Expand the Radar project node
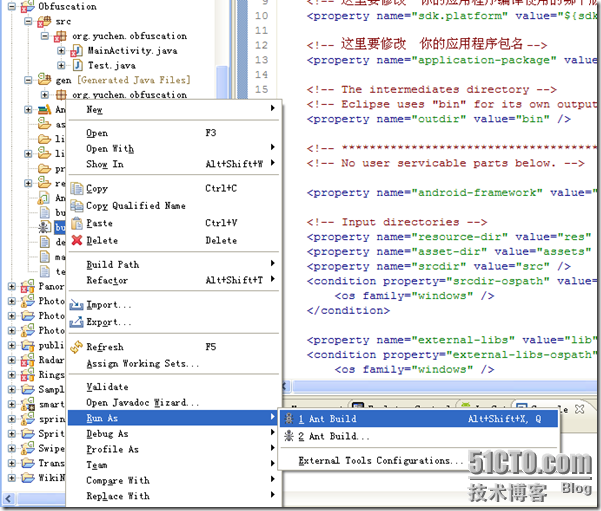This screenshot has width=601, height=511. click(x=11, y=360)
